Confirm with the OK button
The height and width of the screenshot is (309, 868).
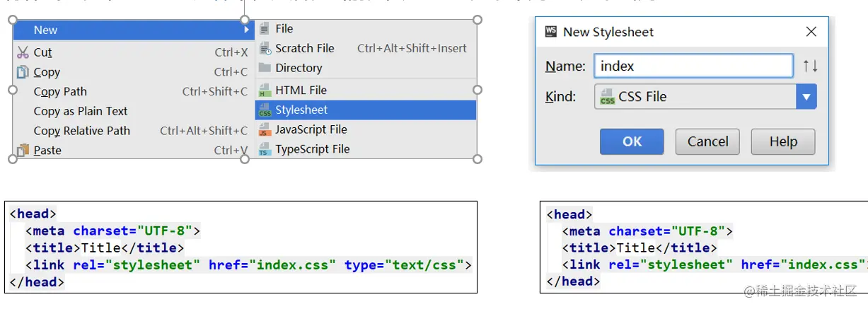pyautogui.click(x=632, y=141)
